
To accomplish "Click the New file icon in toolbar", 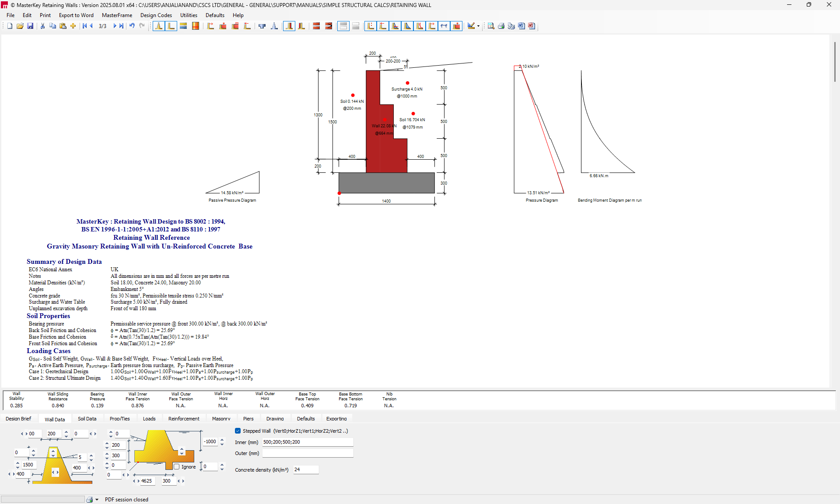I will point(10,26).
